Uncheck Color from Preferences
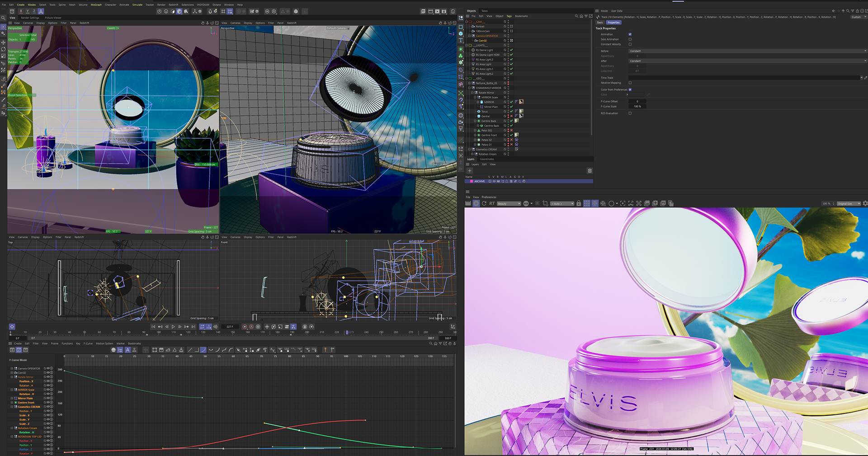The width and height of the screenshot is (868, 456). [630, 89]
